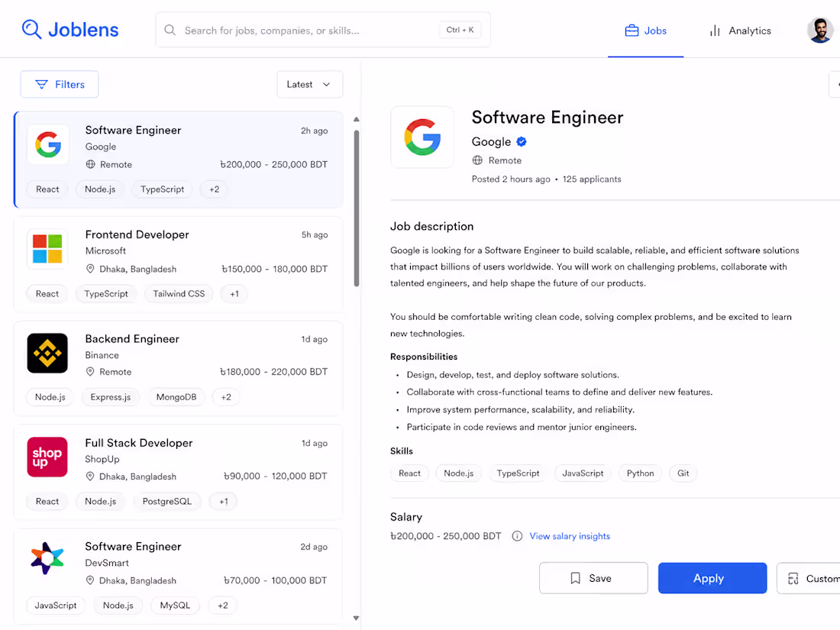Click the DevSmart logo in job list
This screenshot has height=630, width=840.
[x=47, y=558]
